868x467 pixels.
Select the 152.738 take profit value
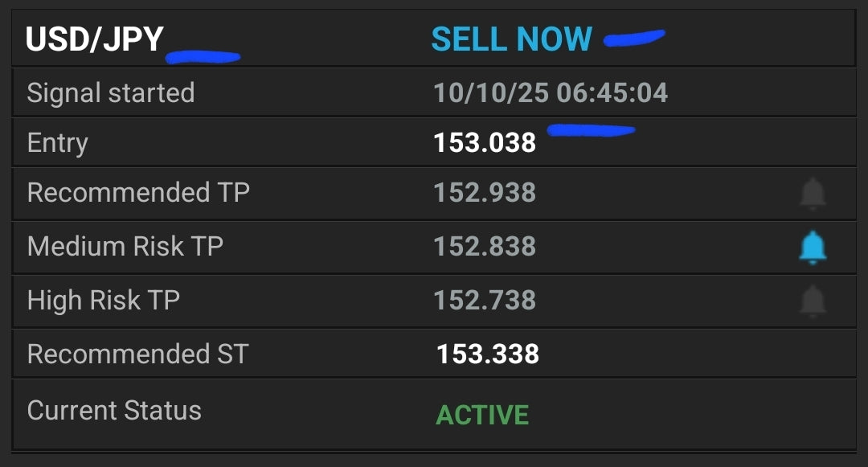click(485, 301)
